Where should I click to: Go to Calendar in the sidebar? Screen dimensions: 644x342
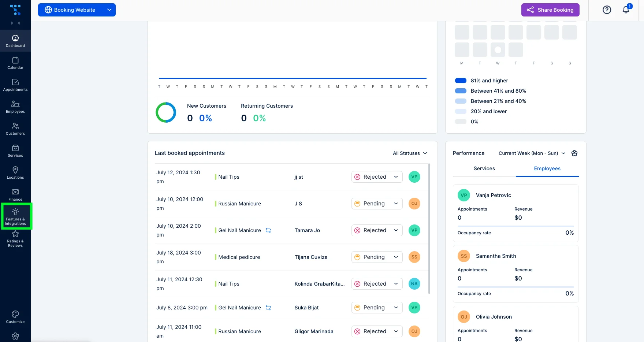point(15,63)
